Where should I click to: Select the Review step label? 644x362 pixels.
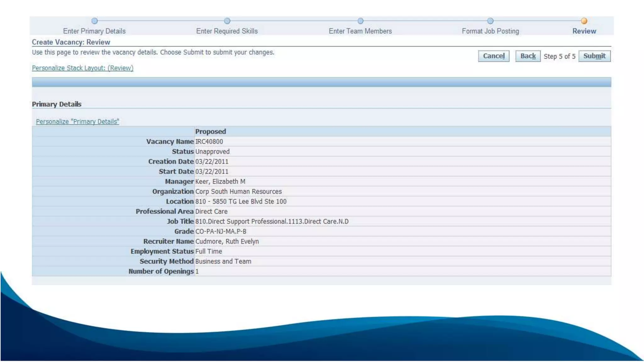[x=584, y=31]
